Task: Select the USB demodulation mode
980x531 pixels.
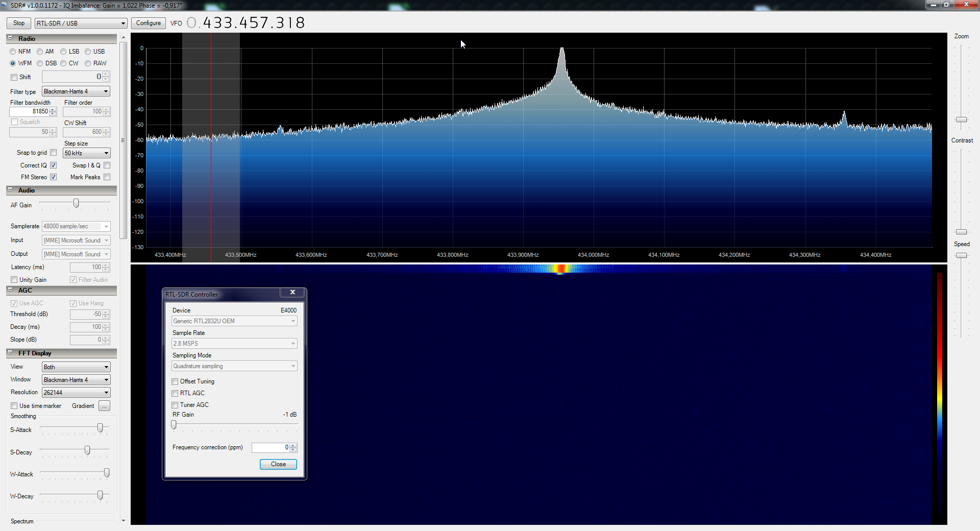Action: pos(88,52)
